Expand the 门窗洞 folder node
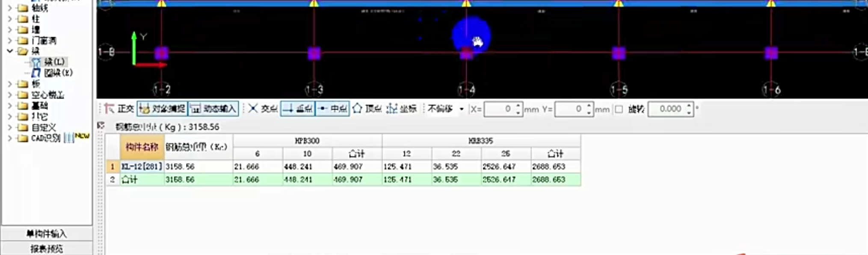Viewport: 868px width, 255px height. point(10,41)
